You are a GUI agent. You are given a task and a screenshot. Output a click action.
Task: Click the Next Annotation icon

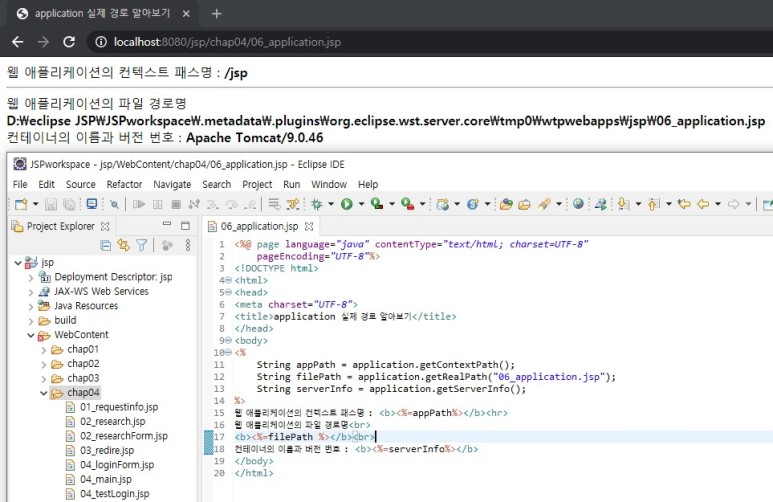pos(624,204)
